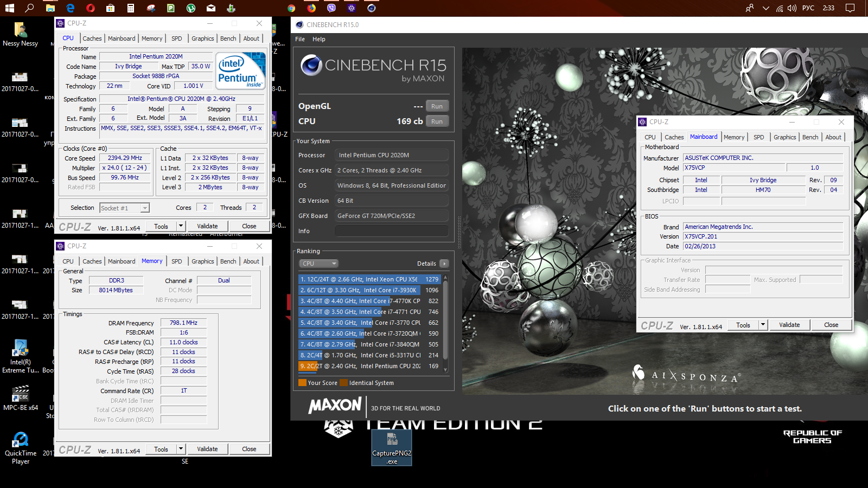The image size is (868, 488).
Task: Switch to Firefox in the taskbar
Action: (x=311, y=8)
